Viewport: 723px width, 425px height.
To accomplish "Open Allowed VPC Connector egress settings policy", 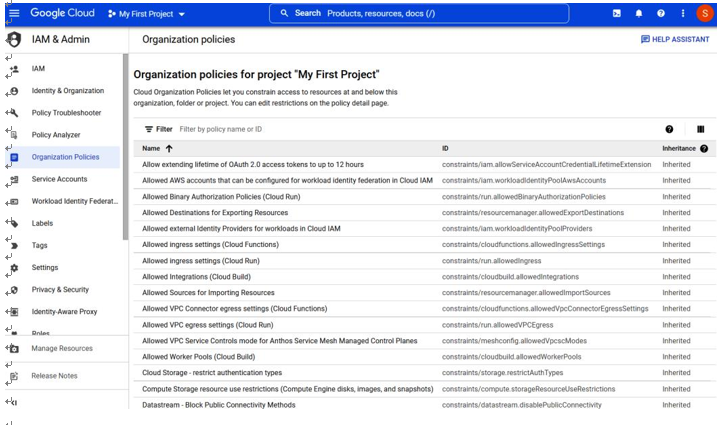I will [x=235, y=308].
